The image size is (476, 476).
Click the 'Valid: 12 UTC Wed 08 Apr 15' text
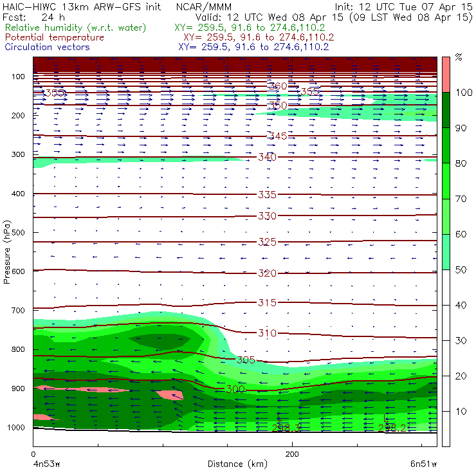pos(270,17)
